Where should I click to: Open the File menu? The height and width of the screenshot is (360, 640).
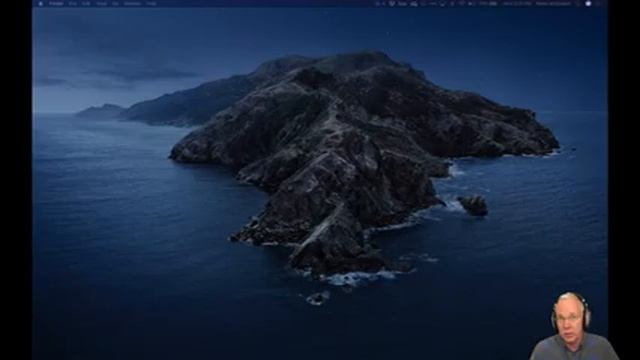73,3
